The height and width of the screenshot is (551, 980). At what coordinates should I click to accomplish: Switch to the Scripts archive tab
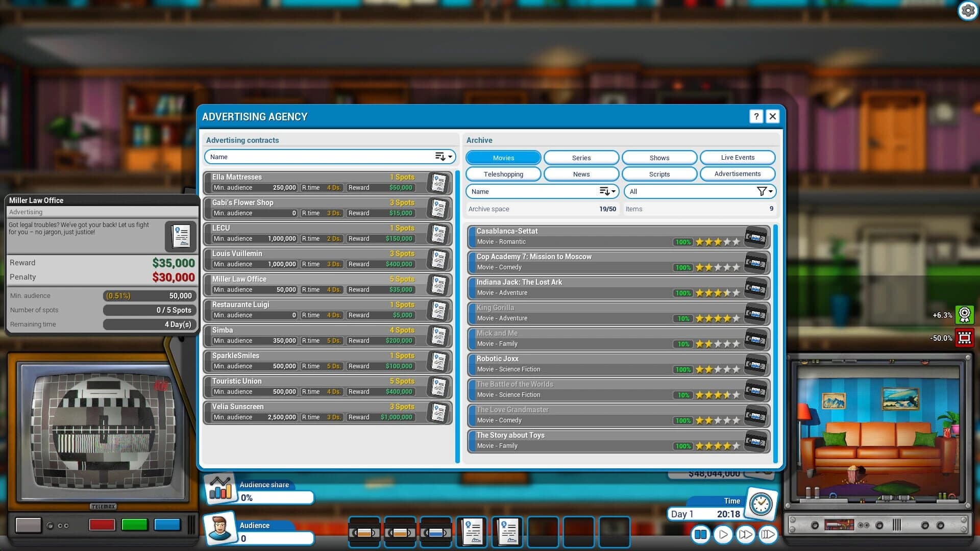[659, 174]
